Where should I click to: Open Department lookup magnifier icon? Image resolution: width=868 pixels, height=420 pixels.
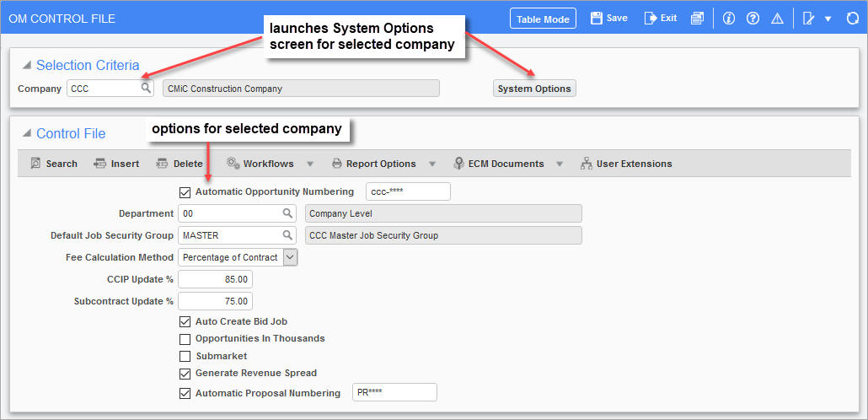coord(287,213)
